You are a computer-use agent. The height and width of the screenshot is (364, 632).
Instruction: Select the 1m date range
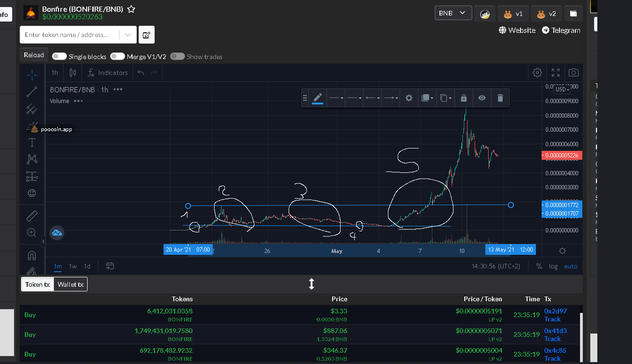coord(58,266)
